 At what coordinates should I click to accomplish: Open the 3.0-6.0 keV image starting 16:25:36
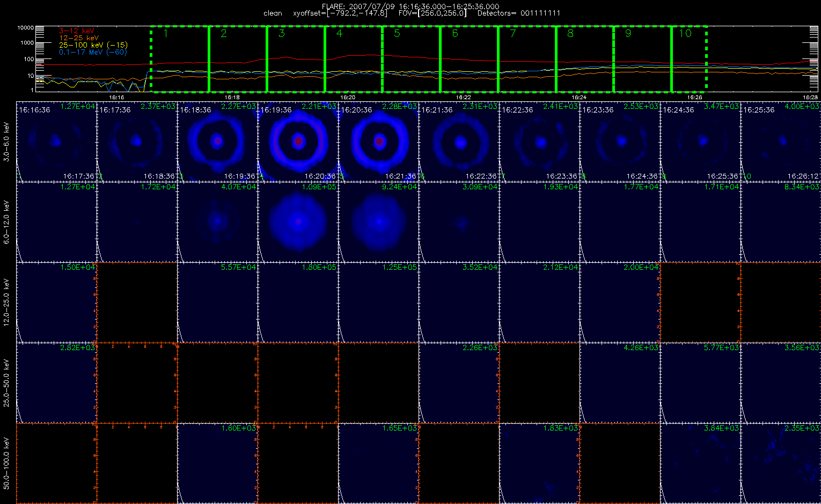(x=781, y=141)
